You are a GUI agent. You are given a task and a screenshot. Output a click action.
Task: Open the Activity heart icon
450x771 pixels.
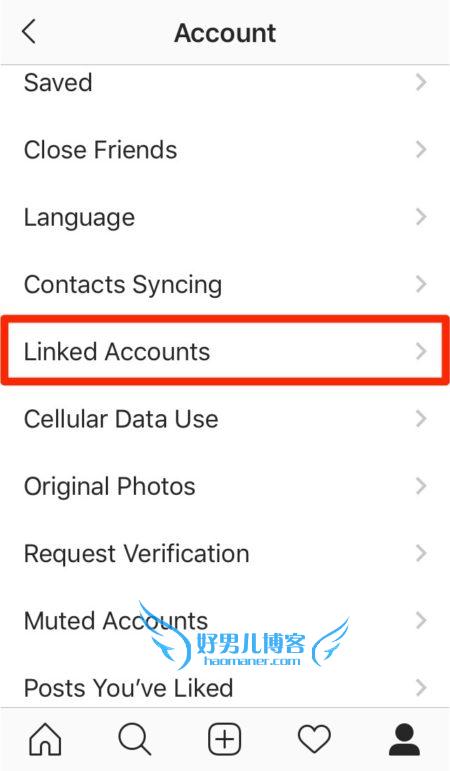pyautogui.click(x=315, y=739)
